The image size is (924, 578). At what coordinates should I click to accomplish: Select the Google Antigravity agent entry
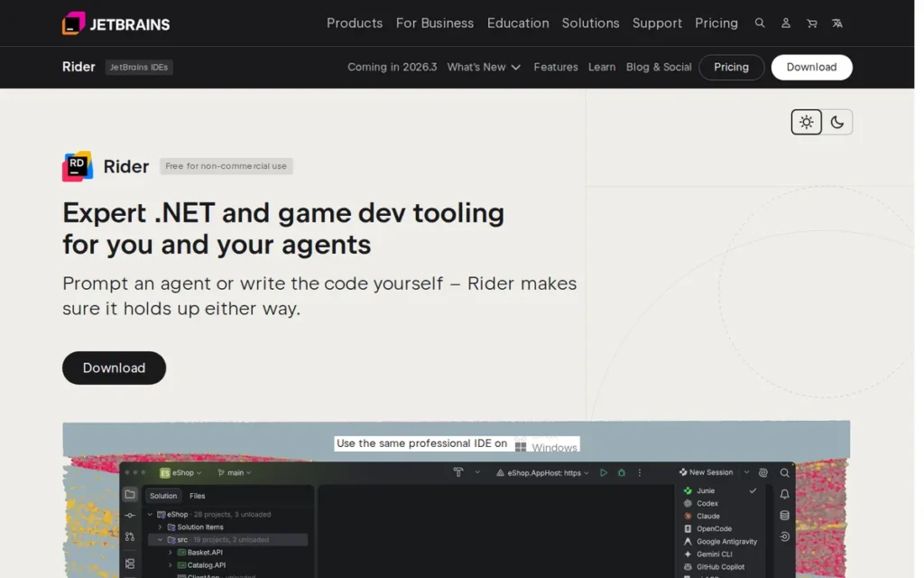coord(720,542)
